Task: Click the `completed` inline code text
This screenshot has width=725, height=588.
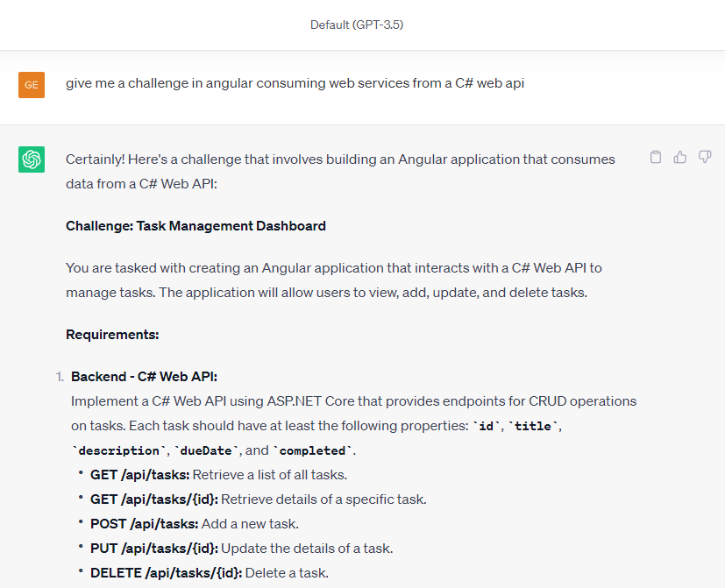Action: point(313,450)
